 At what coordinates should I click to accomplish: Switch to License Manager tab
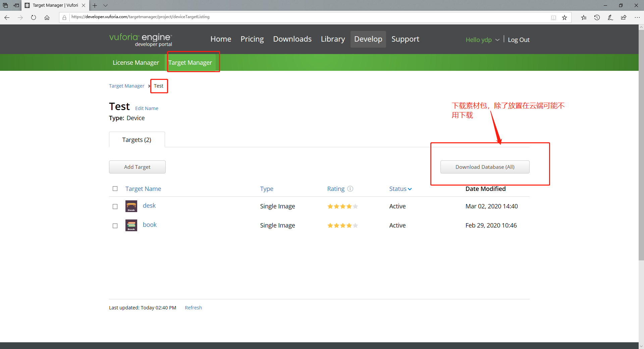[136, 62]
